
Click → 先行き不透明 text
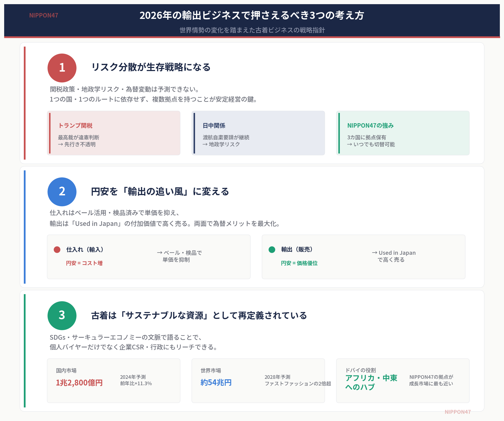(77, 144)
